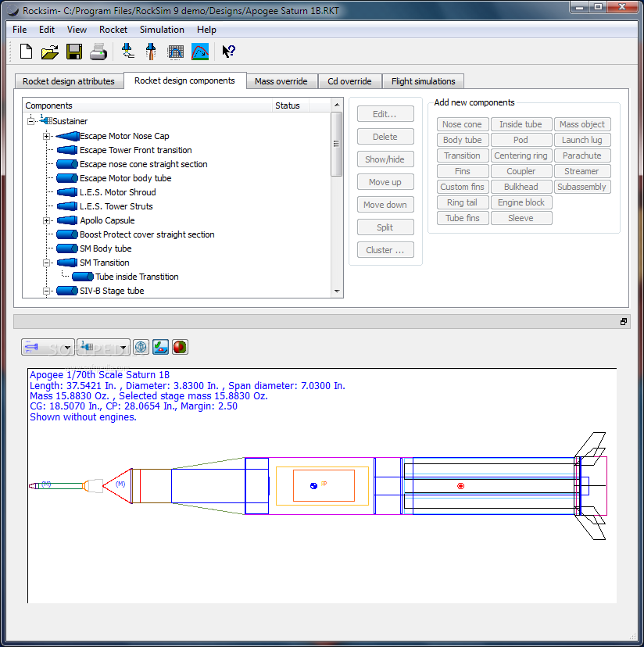This screenshot has width=644, height=647.
Task: Click the component list scroll down arrow
Action: (337, 291)
